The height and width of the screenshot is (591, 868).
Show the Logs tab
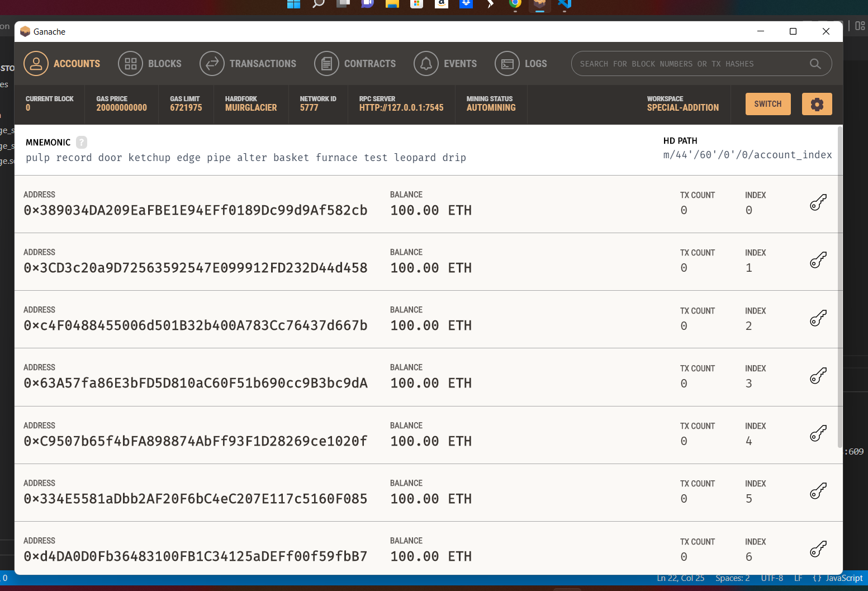point(521,64)
